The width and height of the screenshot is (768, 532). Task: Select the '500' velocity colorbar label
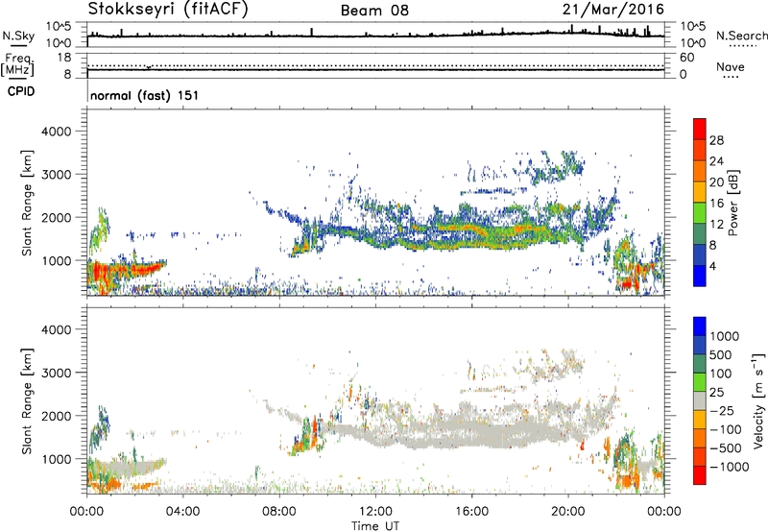[x=721, y=354]
